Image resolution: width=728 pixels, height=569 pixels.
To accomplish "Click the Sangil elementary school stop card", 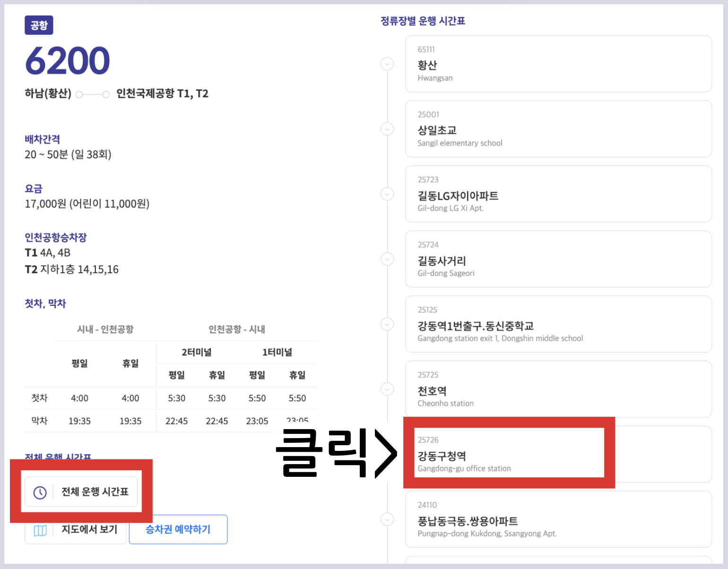I will 558,129.
